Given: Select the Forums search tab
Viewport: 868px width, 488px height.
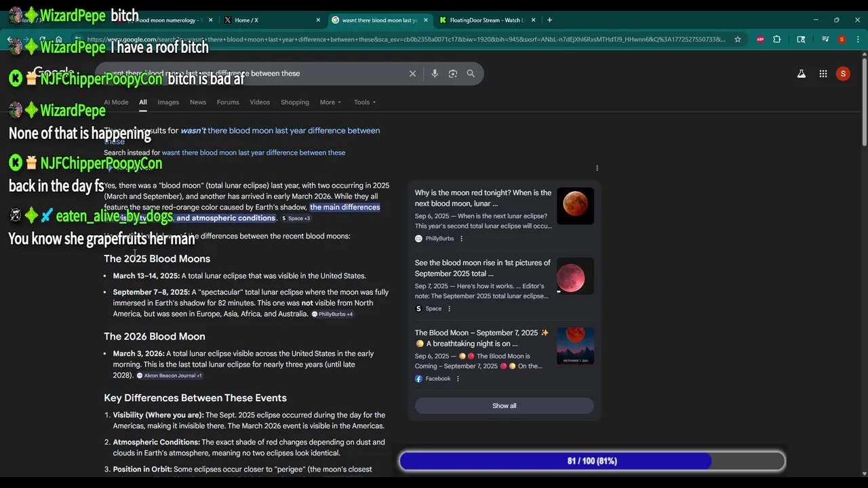Looking at the screenshot, I should [x=228, y=102].
